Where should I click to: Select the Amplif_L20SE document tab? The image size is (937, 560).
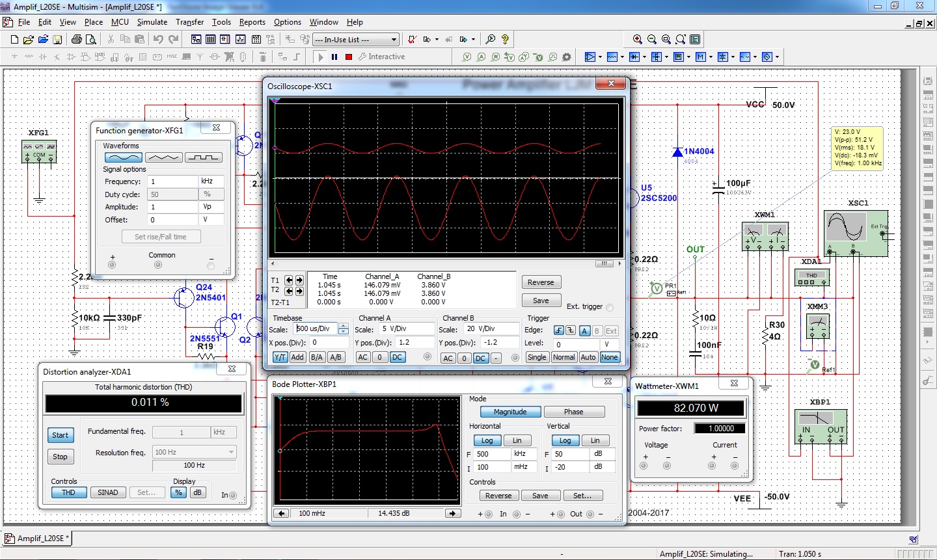[x=37, y=538]
